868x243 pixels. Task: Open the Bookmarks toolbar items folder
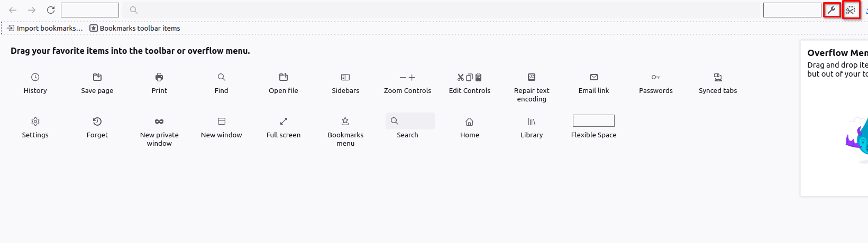coord(135,28)
